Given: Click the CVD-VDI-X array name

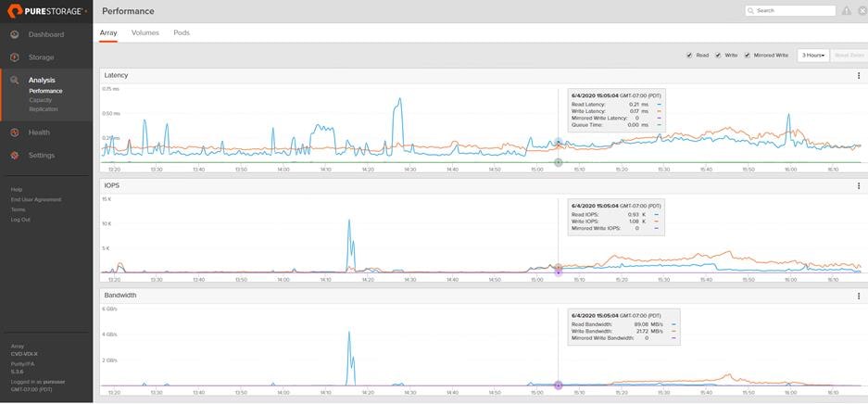Looking at the screenshot, I should tap(24, 354).
